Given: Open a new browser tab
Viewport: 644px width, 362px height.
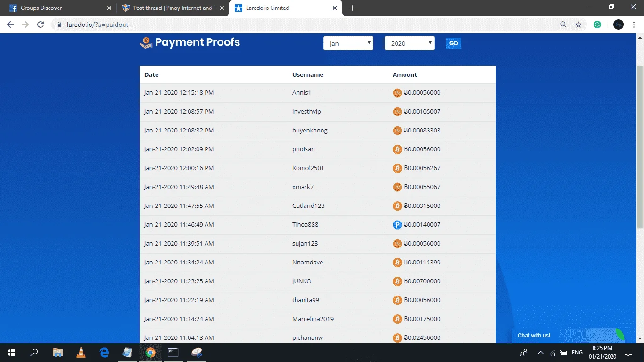Looking at the screenshot, I should 353,8.
